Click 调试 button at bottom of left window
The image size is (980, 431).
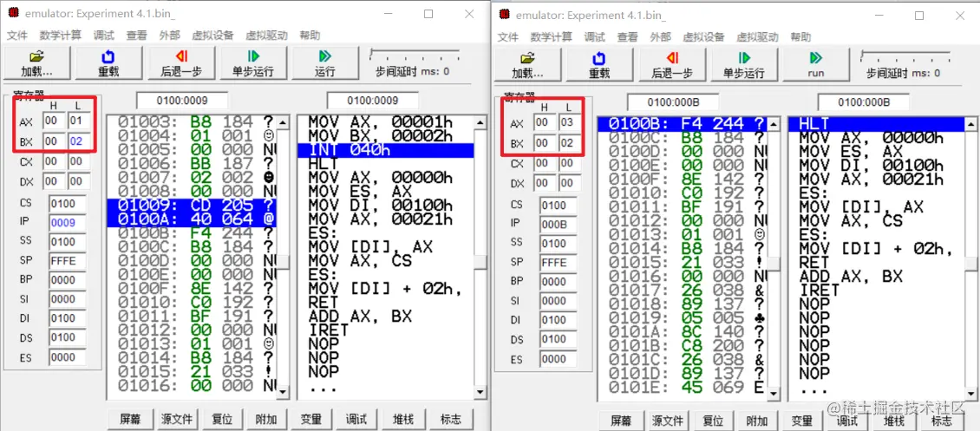(356, 419)
